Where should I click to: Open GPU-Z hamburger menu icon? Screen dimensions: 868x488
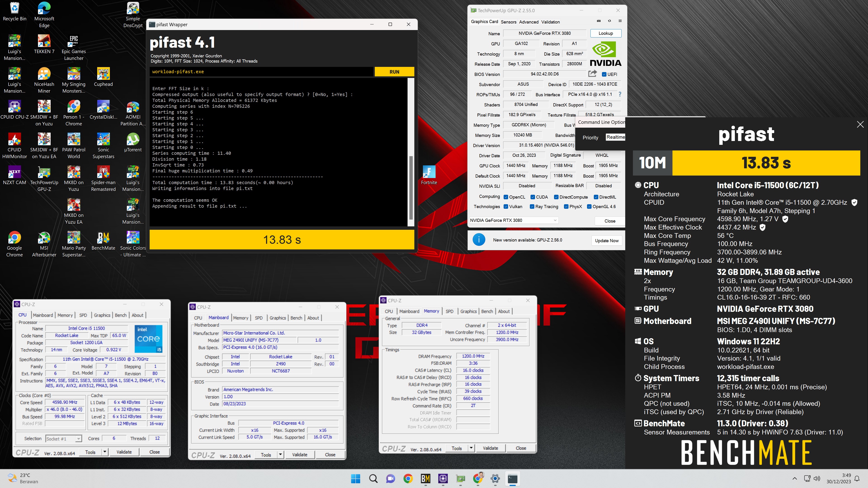[620, 21]
